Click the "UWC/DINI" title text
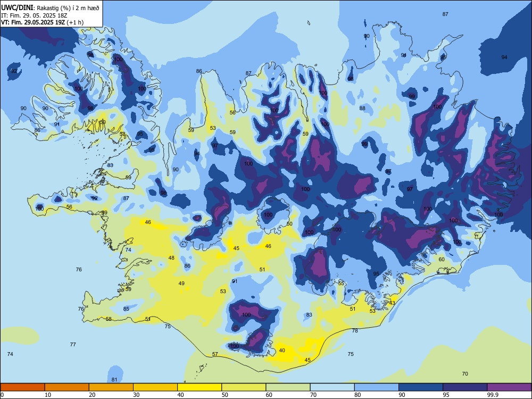 (17, 8)
